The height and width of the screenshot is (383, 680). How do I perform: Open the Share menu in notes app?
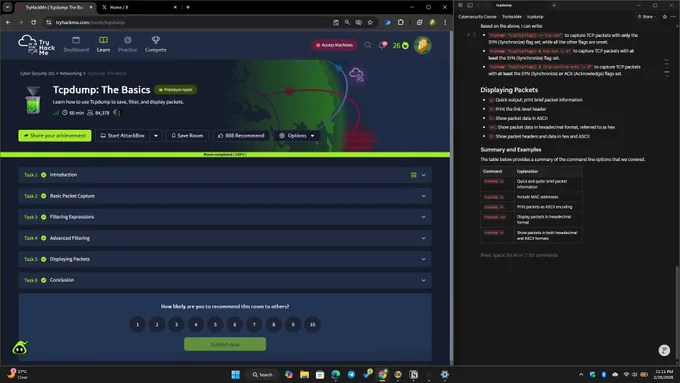coord(646,16)
